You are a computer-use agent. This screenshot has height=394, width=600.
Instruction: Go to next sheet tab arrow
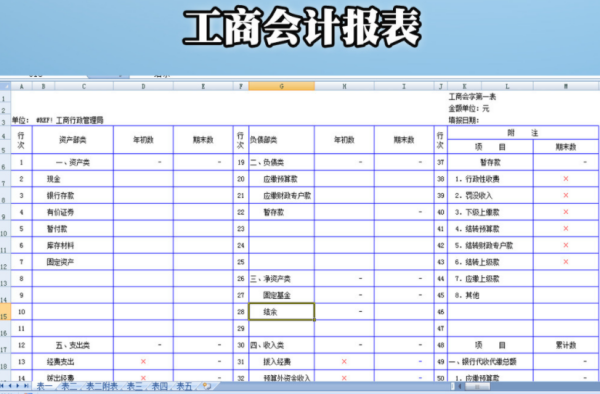pos(18,386)
